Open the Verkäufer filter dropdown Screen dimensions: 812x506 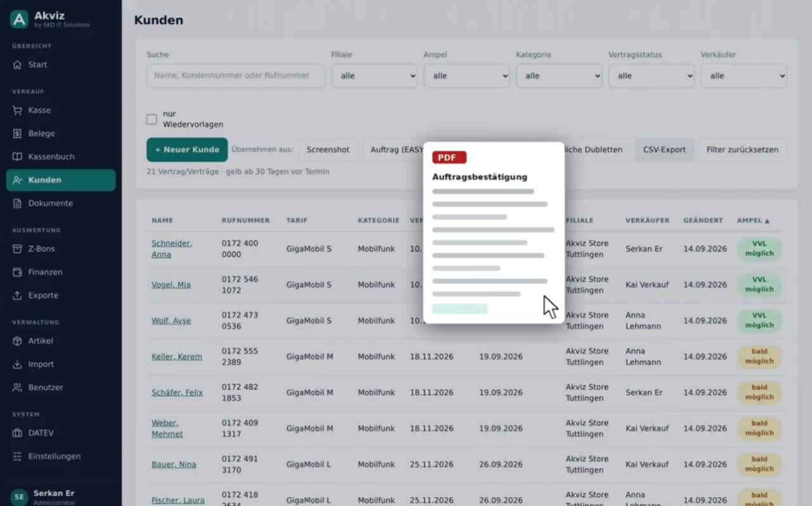tap(744, 76)
